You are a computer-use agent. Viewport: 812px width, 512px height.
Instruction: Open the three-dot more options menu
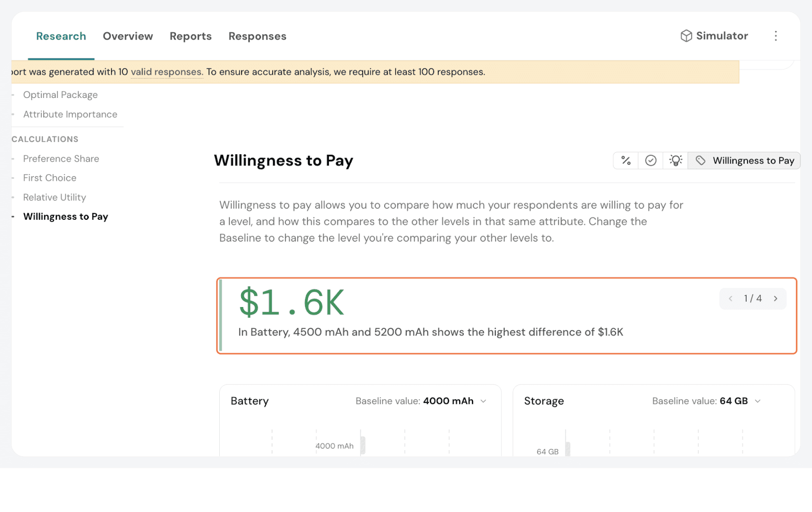[775, 36]
